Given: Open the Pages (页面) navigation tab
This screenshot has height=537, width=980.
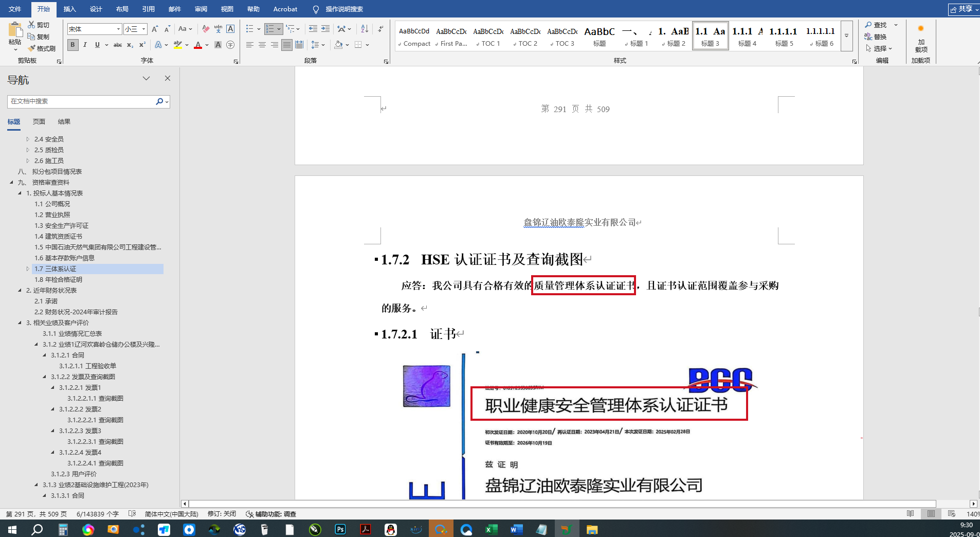Looking at the screenshot, I should [x=39, y=121].
